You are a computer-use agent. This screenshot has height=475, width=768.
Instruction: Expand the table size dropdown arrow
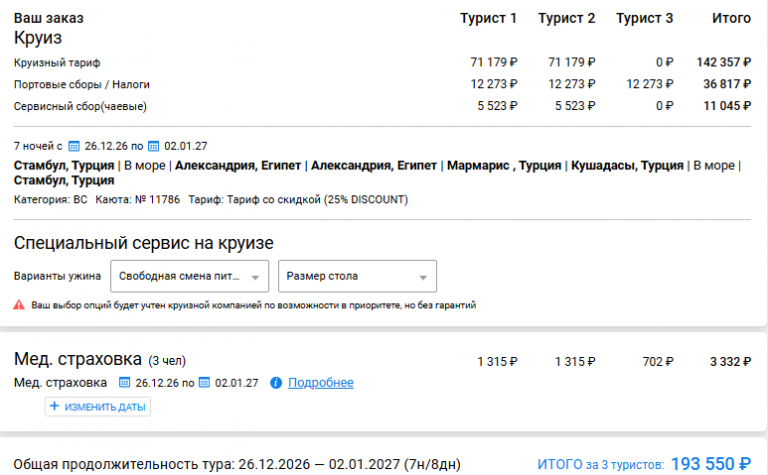[423, 278]
